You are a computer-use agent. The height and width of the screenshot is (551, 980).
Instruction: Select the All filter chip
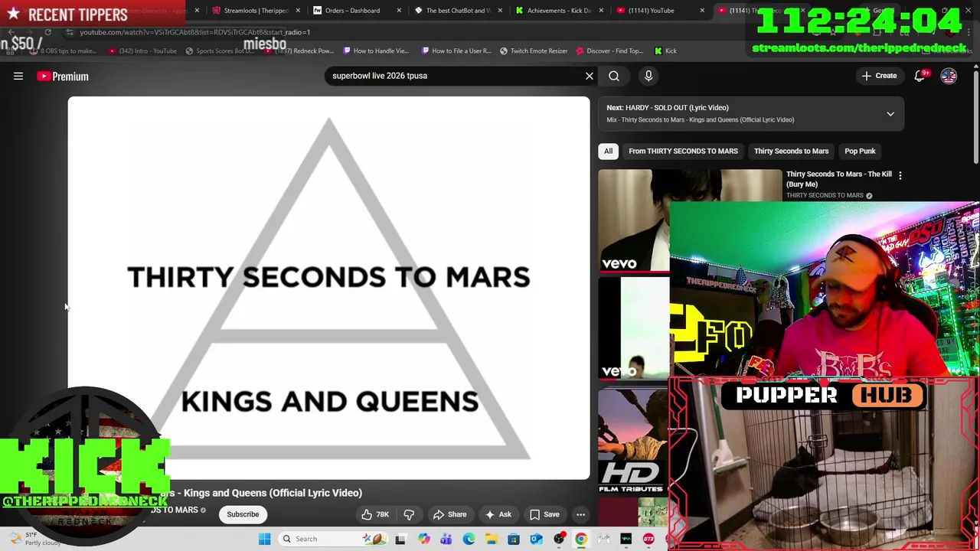(608, 151)
